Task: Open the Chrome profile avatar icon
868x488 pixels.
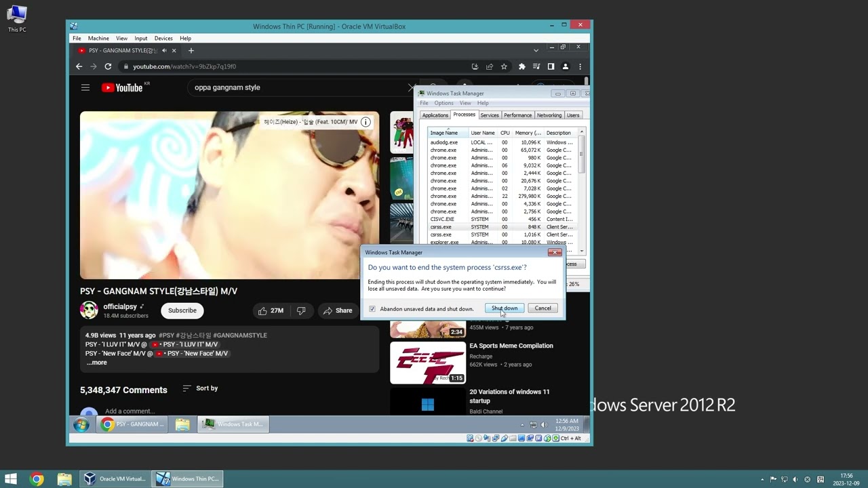Action: [566, 66]
